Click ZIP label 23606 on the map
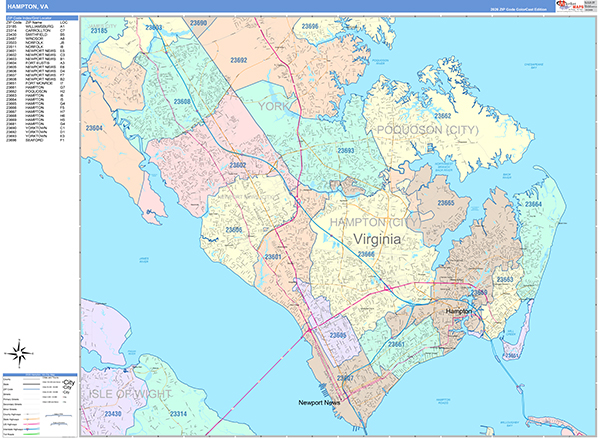Viewport: 600px width, 438px height. click(233, 230)
